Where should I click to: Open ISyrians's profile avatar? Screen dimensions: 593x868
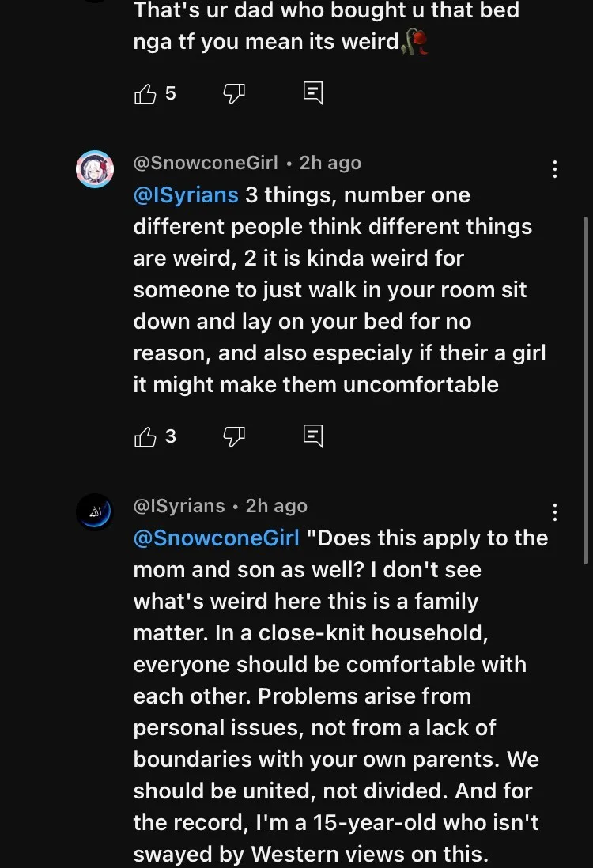pyautogui.click(x=95, y=512)
